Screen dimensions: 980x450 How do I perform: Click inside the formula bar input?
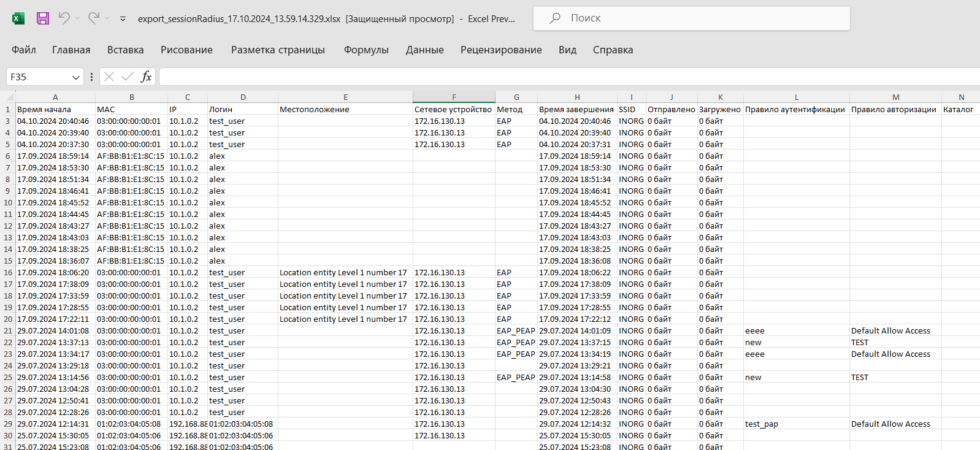(x=552, y=77)
